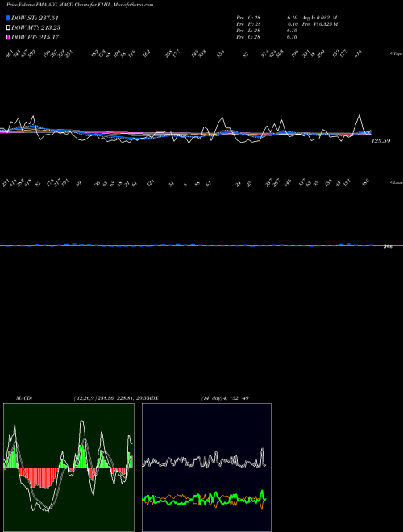This screenshot has width=403, height=532.
Task: Click the green +DI line in ADX panel
Action: pyautogui.click(x=204, y=499)
